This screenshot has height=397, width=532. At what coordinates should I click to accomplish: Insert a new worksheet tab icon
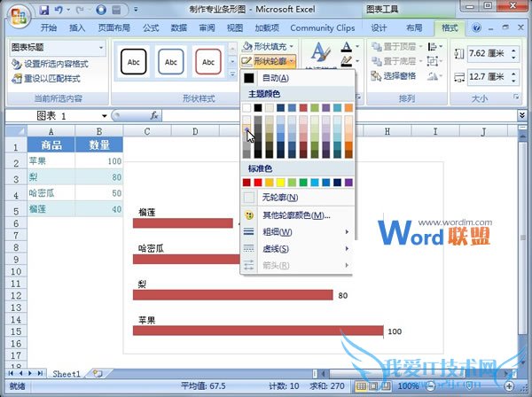(98, 373)
